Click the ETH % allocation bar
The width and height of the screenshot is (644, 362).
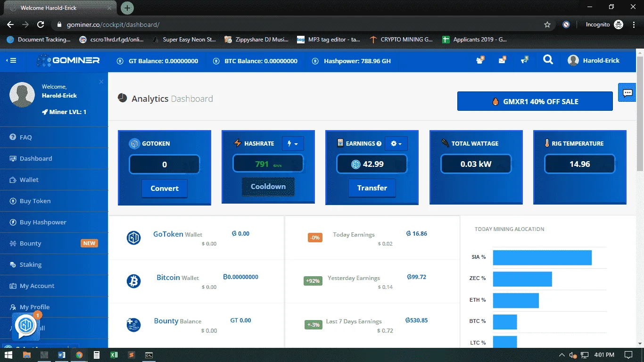tap(516, 300)
